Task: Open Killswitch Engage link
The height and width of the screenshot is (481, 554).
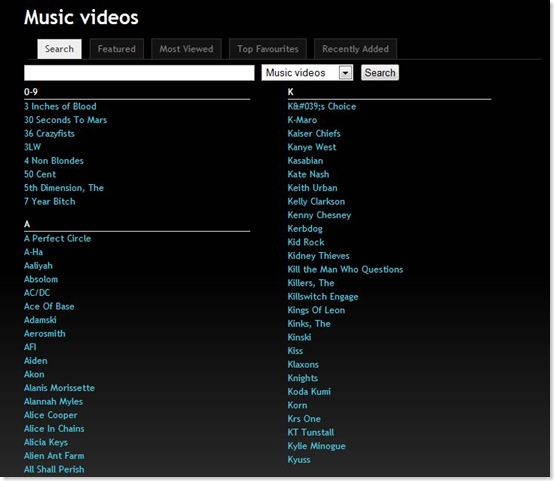Action: click(323, 297)
